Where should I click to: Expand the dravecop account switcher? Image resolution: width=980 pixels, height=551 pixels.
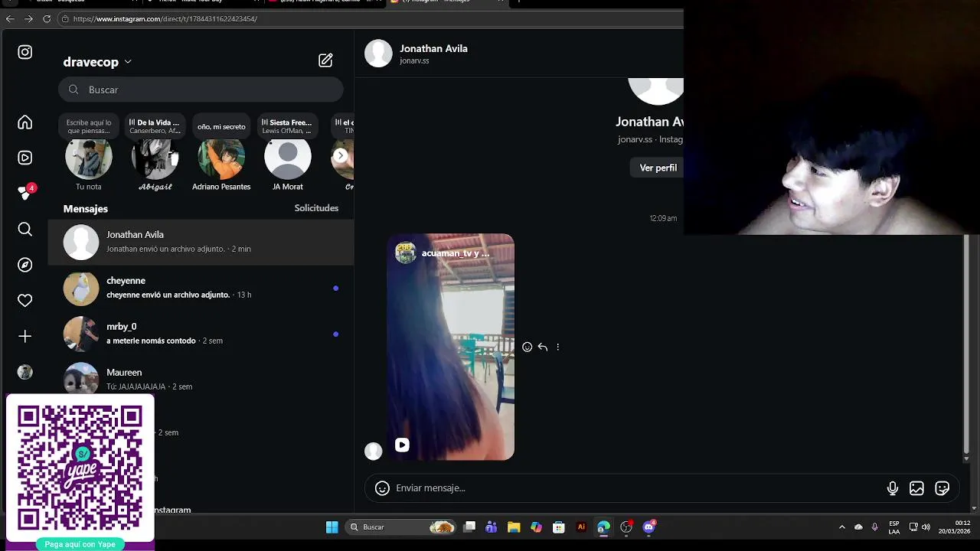click(x=97, y=61)
